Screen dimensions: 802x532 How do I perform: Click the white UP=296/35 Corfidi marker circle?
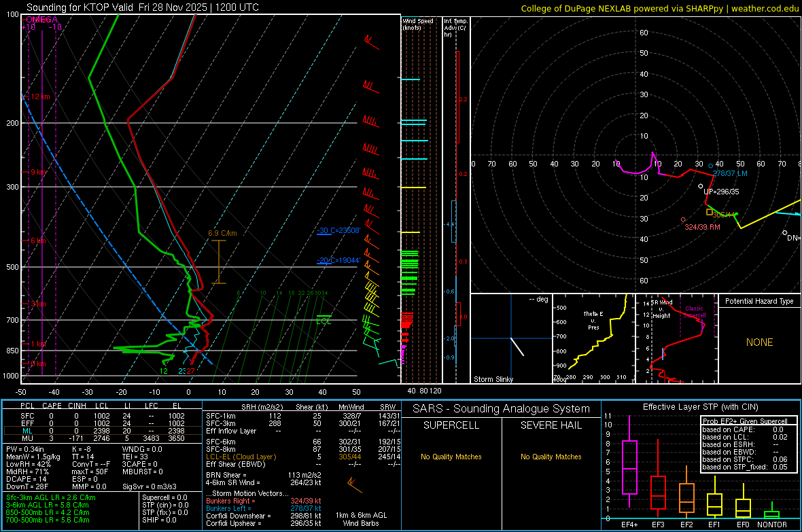701,186
